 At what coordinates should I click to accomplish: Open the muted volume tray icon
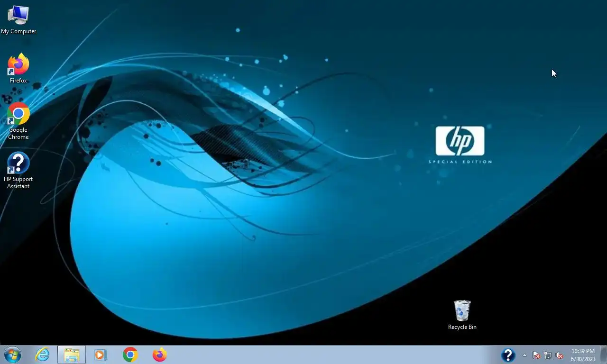tap(559, 355)
